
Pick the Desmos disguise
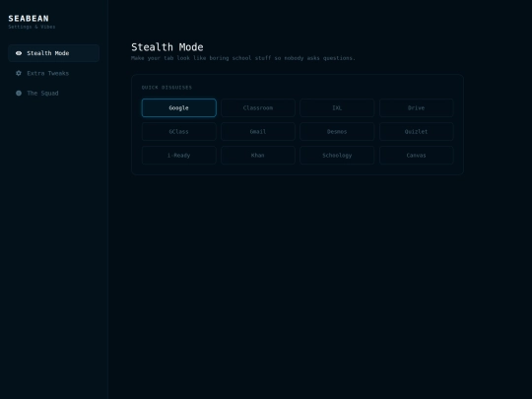tap(337, 132)
